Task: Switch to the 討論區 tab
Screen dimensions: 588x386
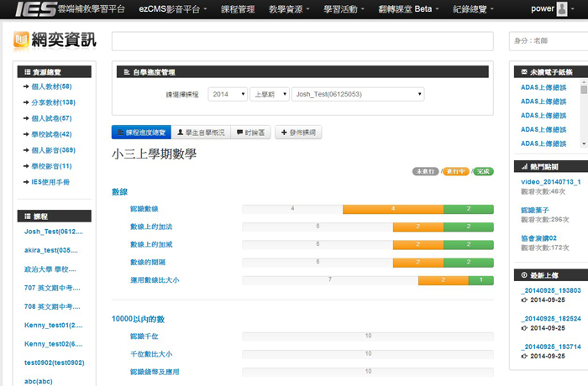Action: point(250,133)
